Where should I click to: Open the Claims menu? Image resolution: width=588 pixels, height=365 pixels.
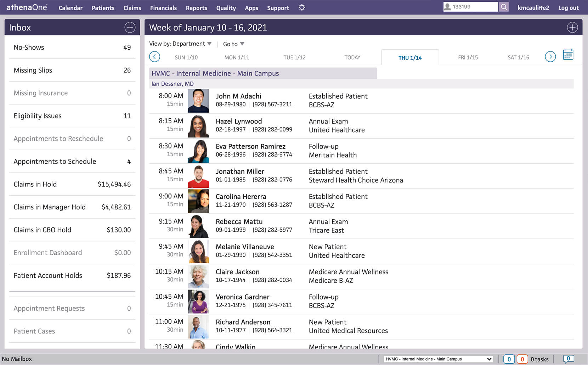tap(132, 7)
